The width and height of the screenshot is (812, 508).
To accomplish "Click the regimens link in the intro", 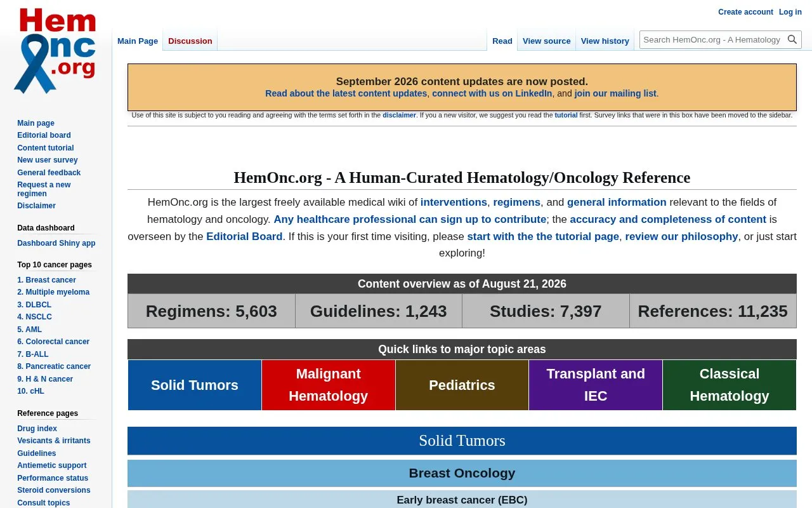I will [x=517, y=202].
